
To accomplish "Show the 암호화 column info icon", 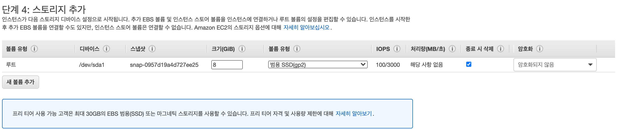I will point(540,49).
